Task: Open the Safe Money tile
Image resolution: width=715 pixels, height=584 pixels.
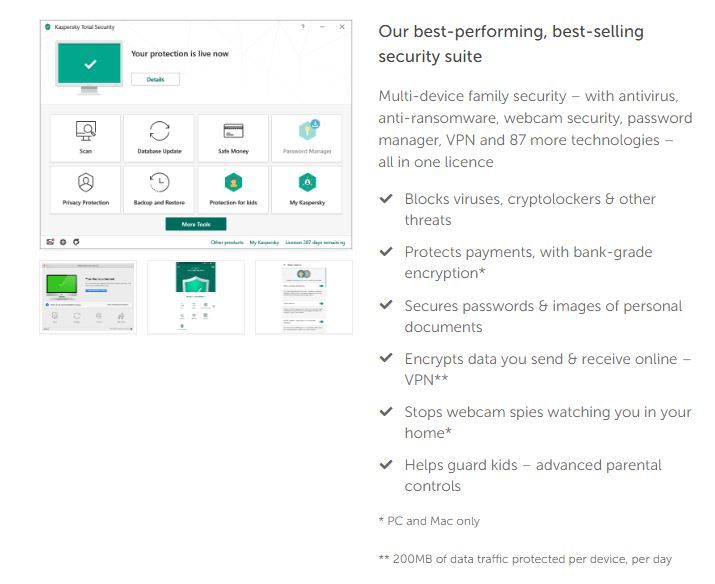Action: 233,137
